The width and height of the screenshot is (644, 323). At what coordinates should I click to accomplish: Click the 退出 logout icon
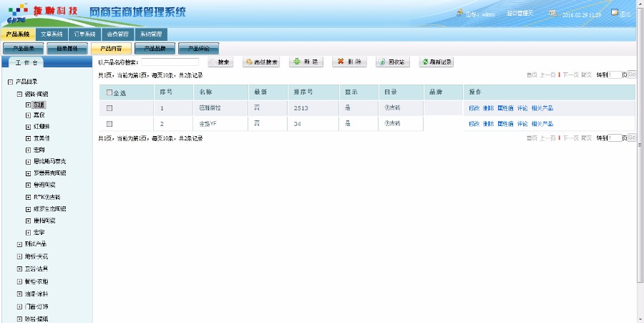[x=615, y=12]
